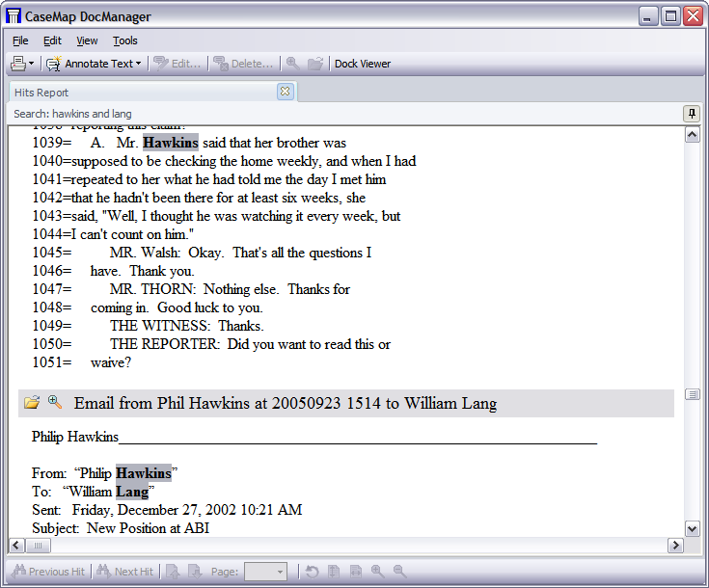Go to the Next Hit

point(124,572)
